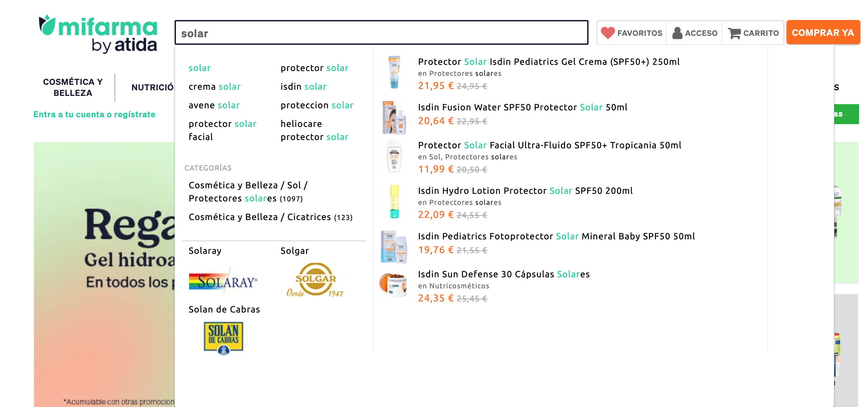
Task: Click the Favoritos heart icon
Action: pyautogui.click(x=608, y=33)
